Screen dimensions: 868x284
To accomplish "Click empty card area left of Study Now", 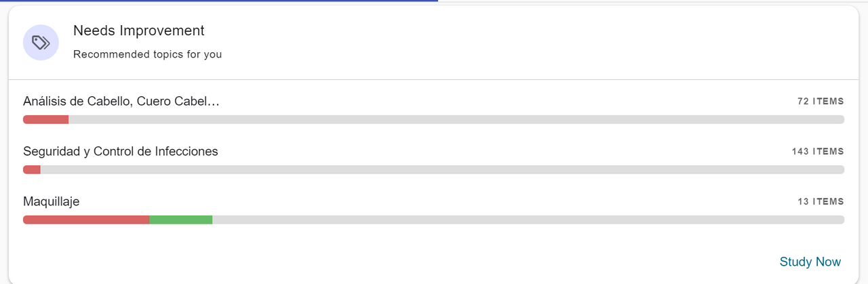I will tap(407, 262).
